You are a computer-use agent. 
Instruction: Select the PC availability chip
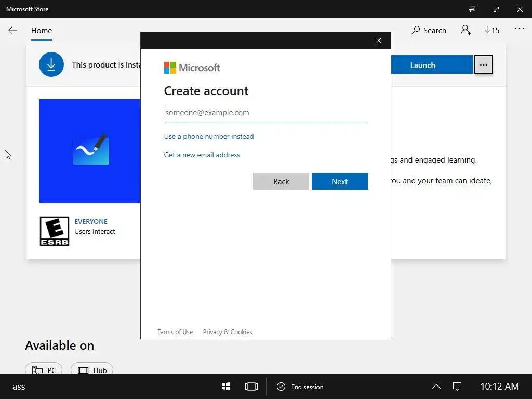44,369
